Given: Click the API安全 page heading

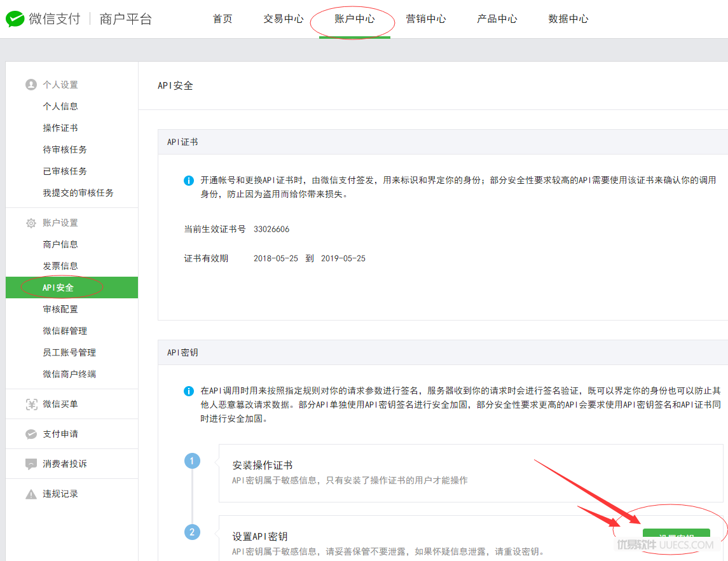Looking at the screenshot, I should click(x=175, y=85).
